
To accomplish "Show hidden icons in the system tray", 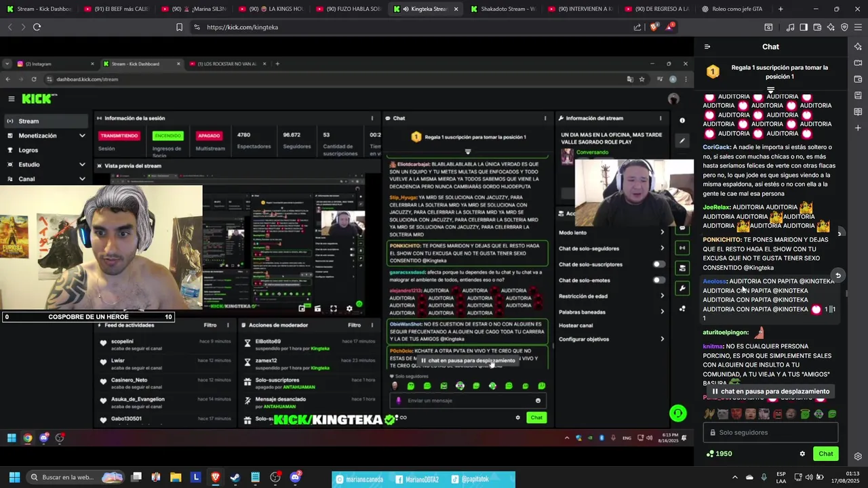I will [734, 477].
